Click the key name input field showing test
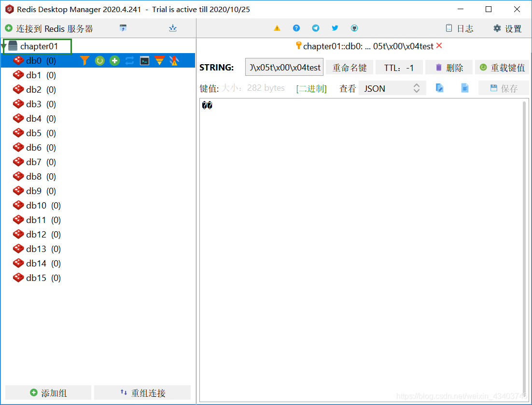The image size is (532, 405). coord(284,67)
